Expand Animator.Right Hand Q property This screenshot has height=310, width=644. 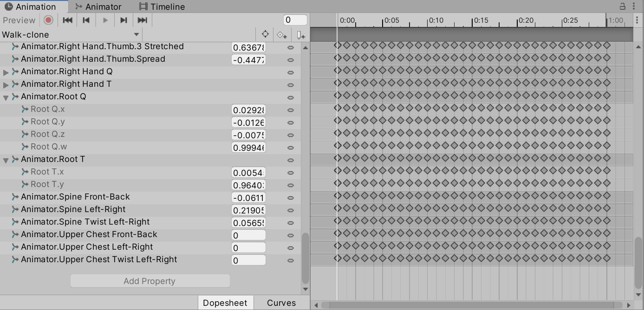click(6, 72)
